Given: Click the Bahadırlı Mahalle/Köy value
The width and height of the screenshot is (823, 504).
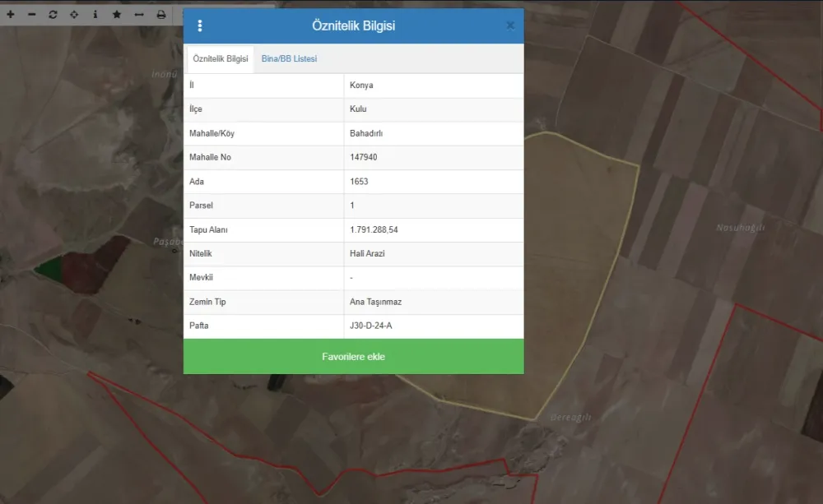Looking at the screenshot, I should point(366,133).
